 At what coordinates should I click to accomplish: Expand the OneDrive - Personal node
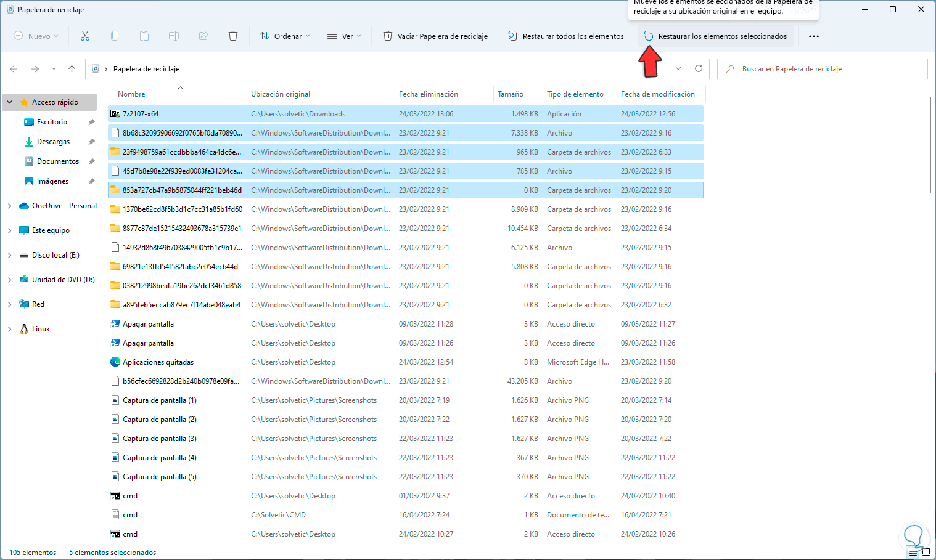(10, 206)
